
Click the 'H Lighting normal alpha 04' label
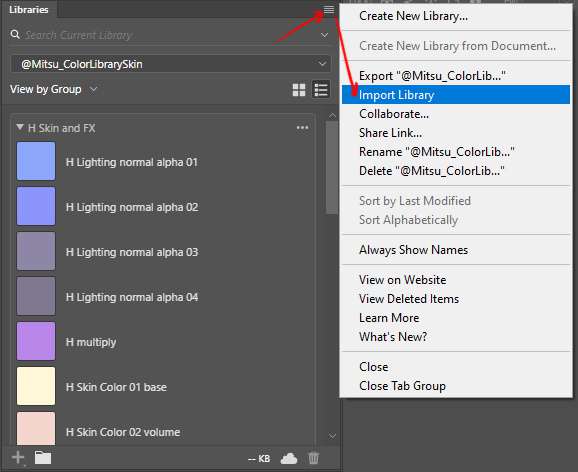click(132, 297)
